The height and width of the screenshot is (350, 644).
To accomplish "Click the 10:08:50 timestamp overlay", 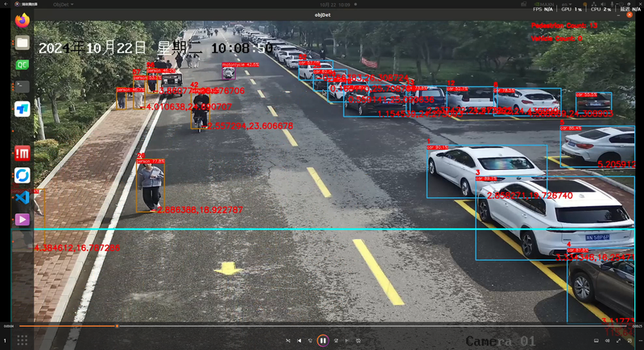I will (242, 48).
